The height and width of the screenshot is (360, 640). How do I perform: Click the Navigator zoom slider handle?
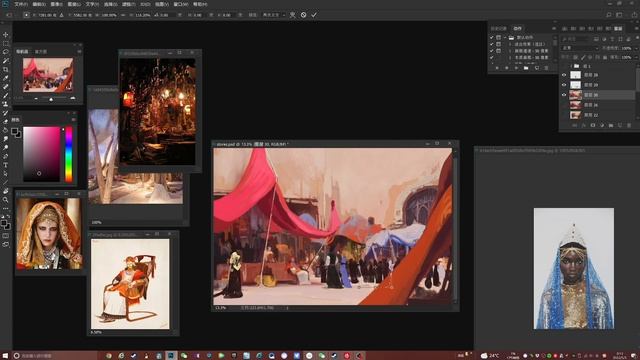[x=51, y=99]
